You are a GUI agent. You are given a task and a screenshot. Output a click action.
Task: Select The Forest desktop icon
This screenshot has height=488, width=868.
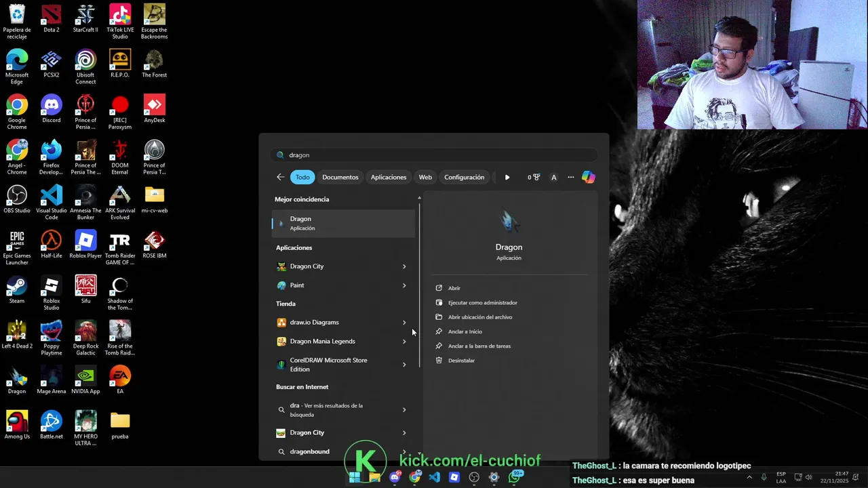click(x=154, y=64)
